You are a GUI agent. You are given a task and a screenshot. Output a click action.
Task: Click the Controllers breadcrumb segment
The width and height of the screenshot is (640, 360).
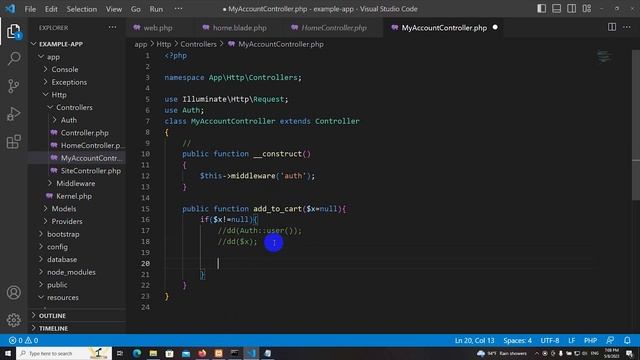[198, 44]
